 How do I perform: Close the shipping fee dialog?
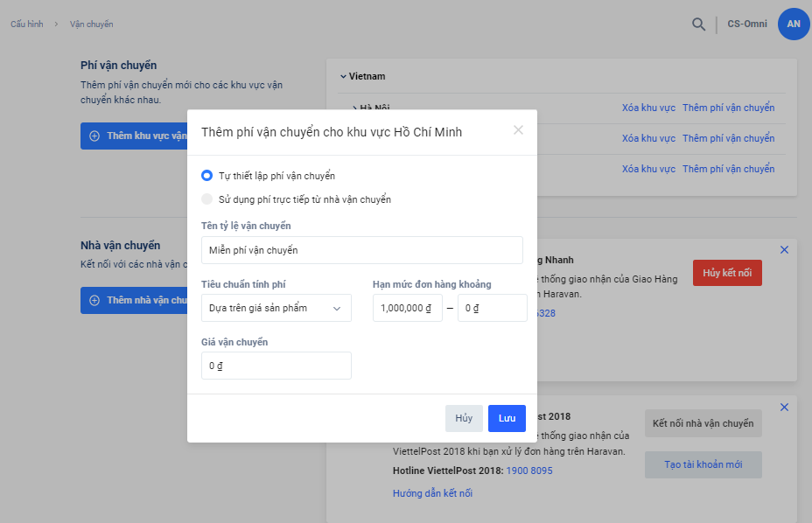[518, 130]
